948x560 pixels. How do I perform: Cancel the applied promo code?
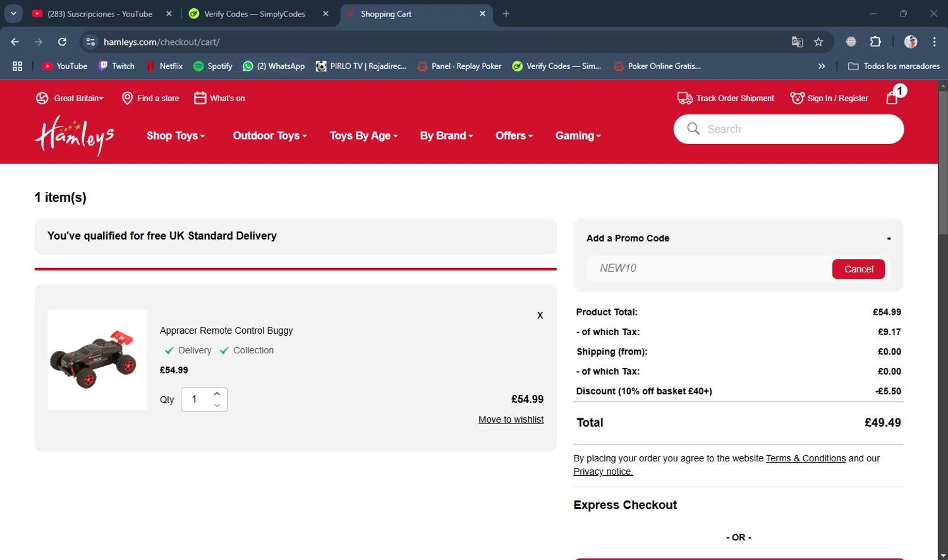[858, 269]
